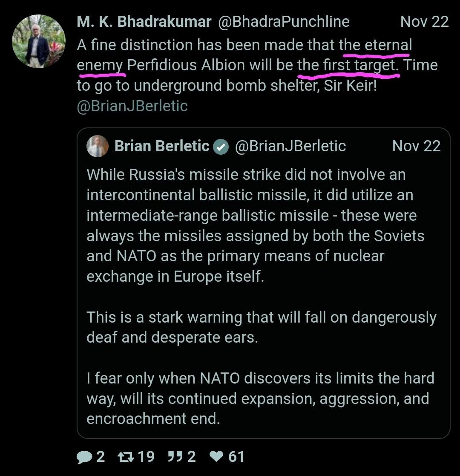
Task: Click the reply speech bubble icon
Action: [84, 457]
